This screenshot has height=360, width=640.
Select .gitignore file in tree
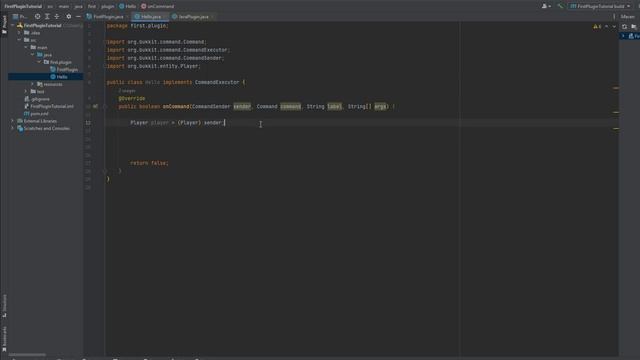37,99
